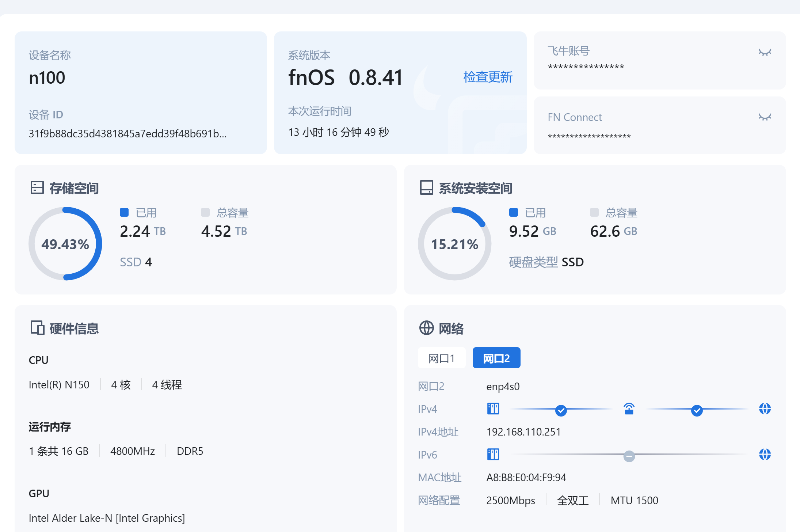The height and width of the screenshot is (532, 800).
Task: Click the MAC address A8:B8:E0:04:F9:94
Action: (x=526, y=478)
